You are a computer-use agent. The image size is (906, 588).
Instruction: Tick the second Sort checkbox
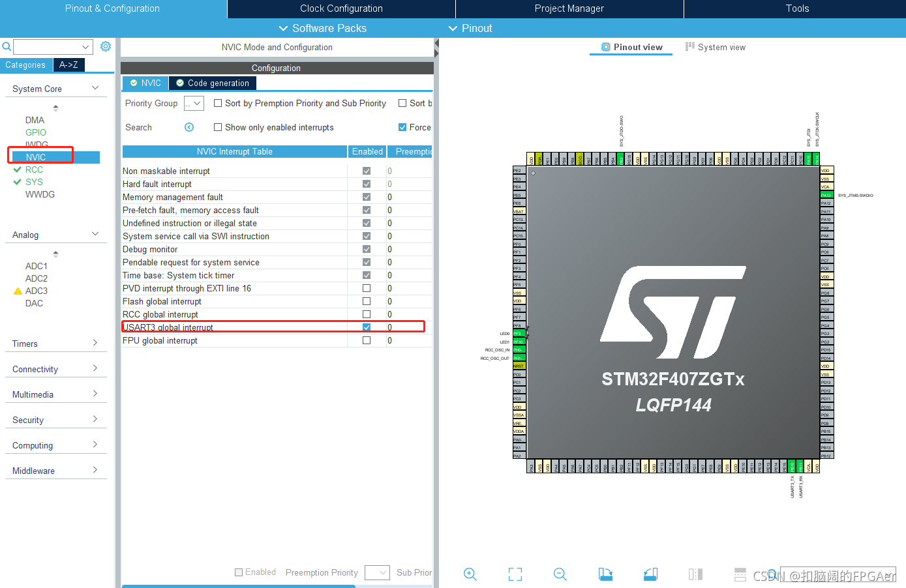click(402, 103)
